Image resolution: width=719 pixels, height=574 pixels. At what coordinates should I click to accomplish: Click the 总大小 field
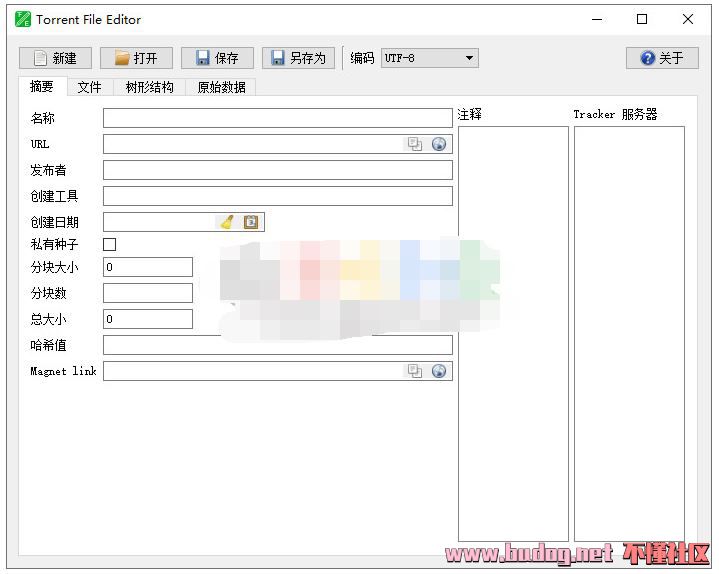(148, 319)
